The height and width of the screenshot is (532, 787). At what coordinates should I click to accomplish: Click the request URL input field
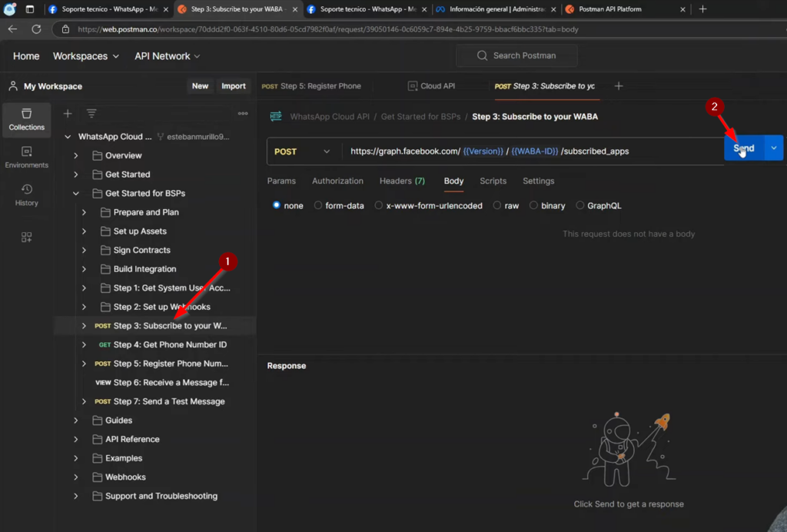click(533, 151)
